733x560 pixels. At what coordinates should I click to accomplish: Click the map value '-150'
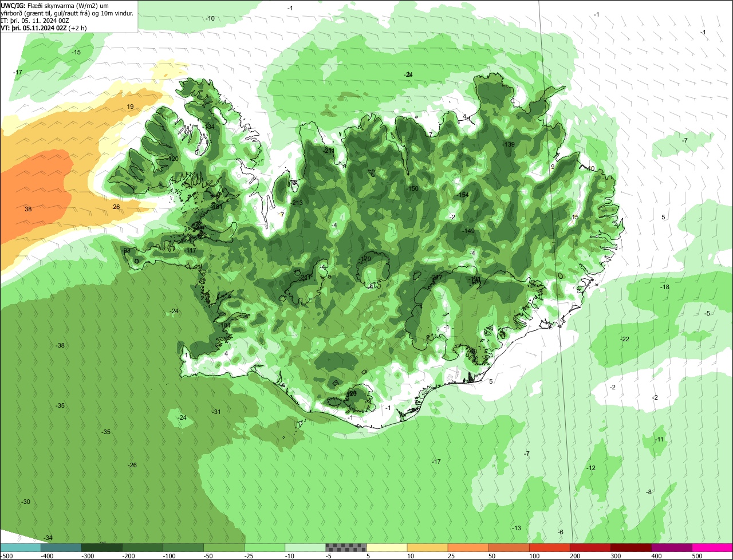(x=412, y=189)
